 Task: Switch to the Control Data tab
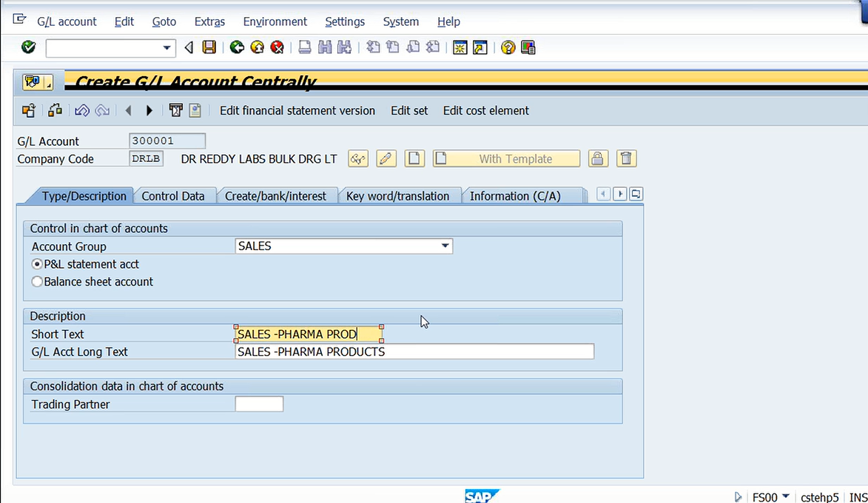pyautogui.click(x=172, y=196)
